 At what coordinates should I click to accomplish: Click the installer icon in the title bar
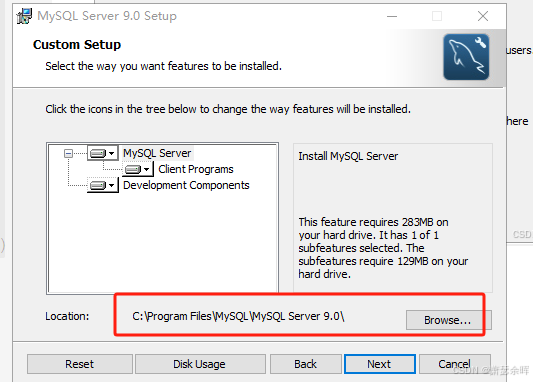[24, 16]
